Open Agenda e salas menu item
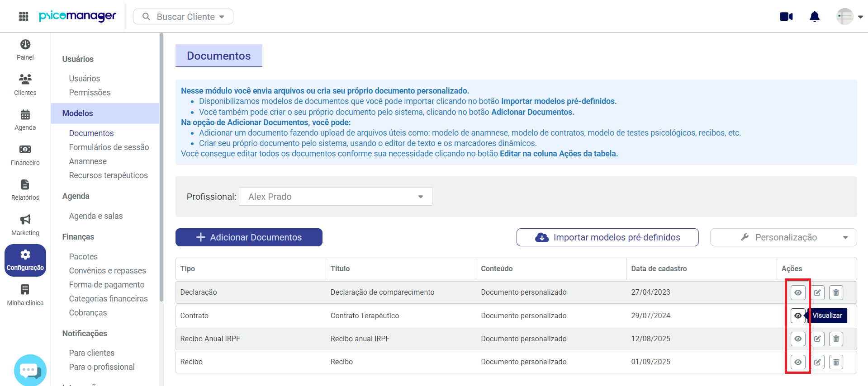This screenshot has height=386, width=868. [x=96, y=216]
